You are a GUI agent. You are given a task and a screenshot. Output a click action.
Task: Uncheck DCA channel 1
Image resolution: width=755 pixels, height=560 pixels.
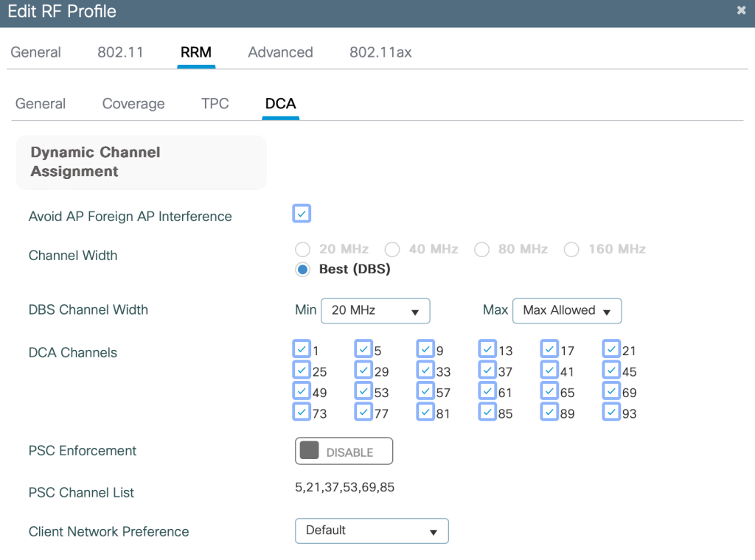(302, 349)
